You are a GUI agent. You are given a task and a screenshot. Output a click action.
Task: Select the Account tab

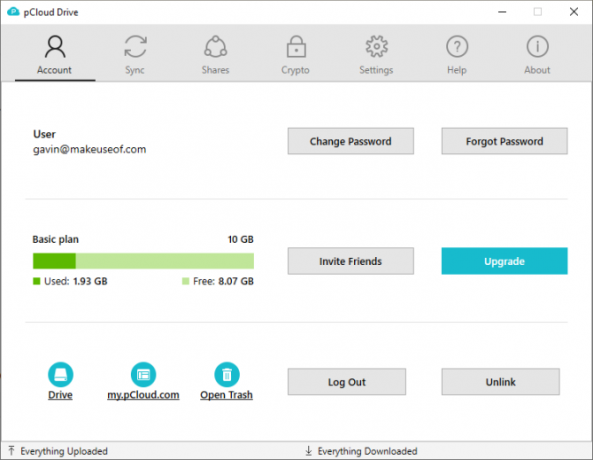click(x=55, y=54)
